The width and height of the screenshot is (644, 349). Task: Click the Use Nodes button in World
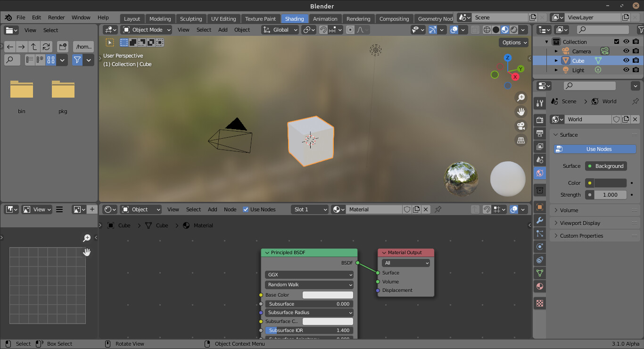[x=595, y=149]
